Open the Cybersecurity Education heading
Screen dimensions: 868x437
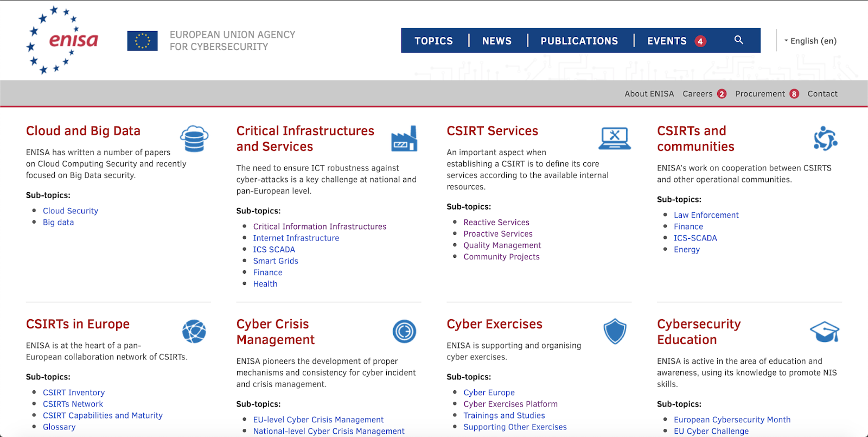click(699, 332)
